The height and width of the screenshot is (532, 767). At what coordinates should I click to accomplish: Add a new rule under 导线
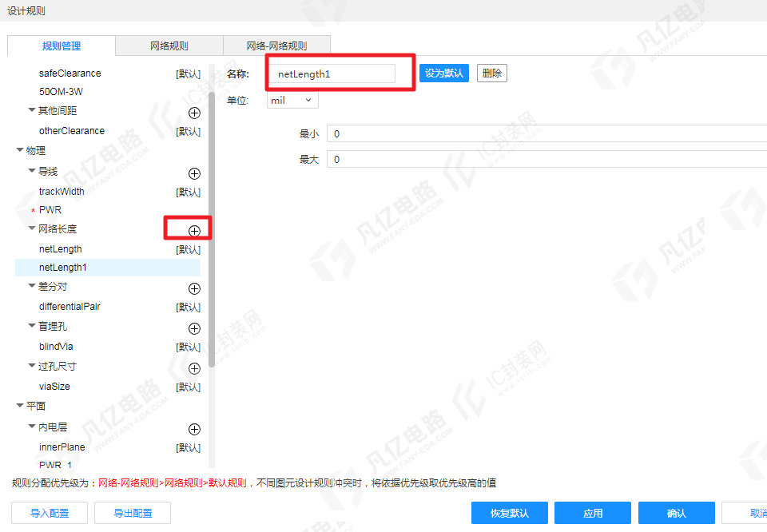(194, 173)
